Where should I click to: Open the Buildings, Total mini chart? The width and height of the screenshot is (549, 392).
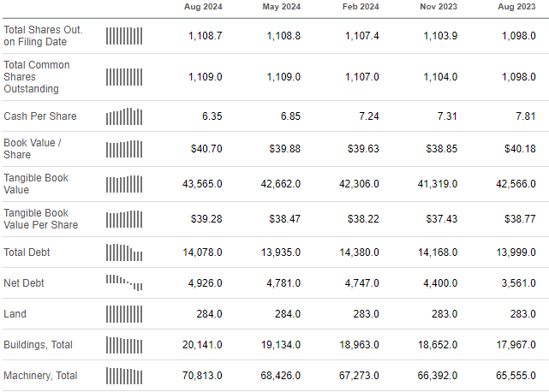click(124, 345)
